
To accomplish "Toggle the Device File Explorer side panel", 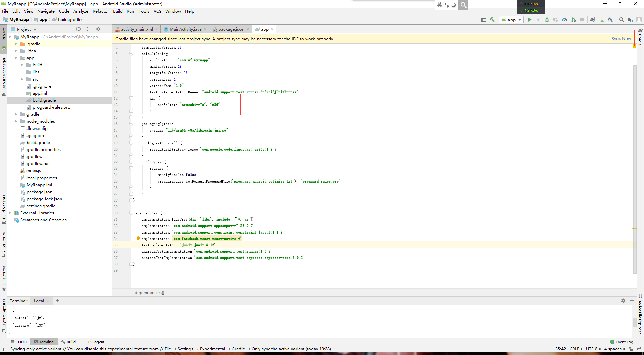I will click(640, 314).
